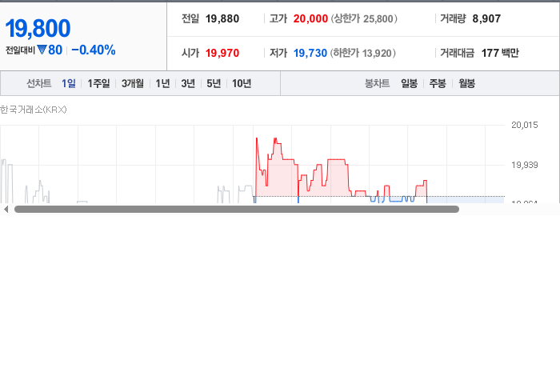Click the opening price 19,970
The image size is (560, 392).
click(222, 53)
